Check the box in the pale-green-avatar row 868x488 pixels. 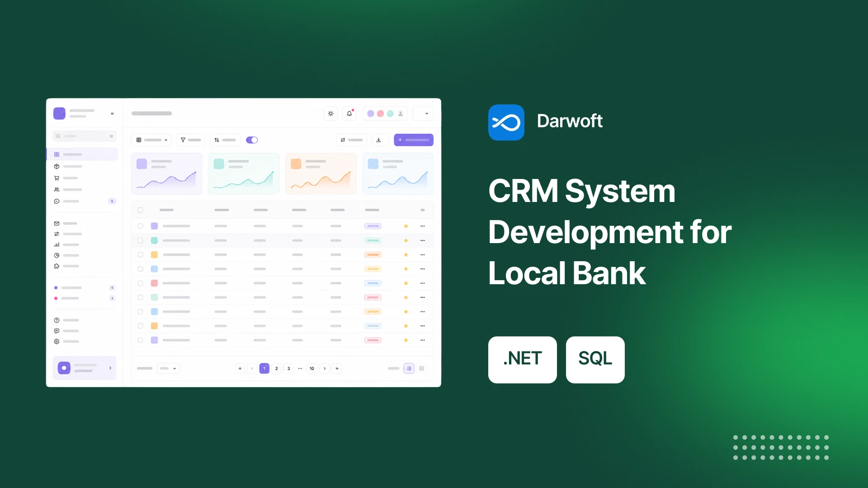[x=140, y=297]
